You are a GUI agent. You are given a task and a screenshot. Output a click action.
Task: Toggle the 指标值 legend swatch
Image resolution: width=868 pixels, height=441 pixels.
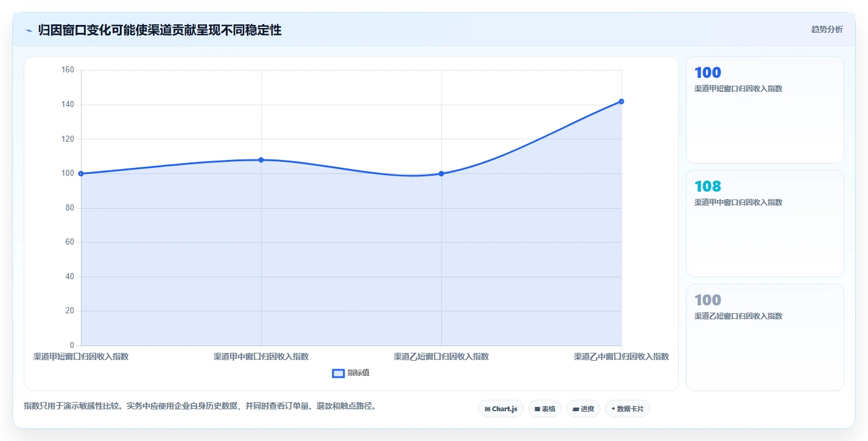click(x=338, y=373)
